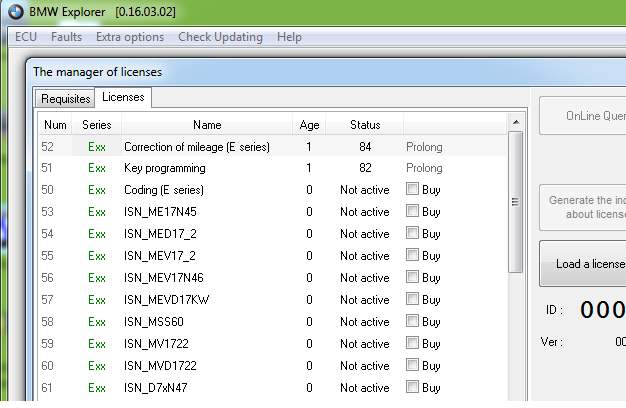
Task: Click status value 82 in Key programming row
Action: click(365, 168)
